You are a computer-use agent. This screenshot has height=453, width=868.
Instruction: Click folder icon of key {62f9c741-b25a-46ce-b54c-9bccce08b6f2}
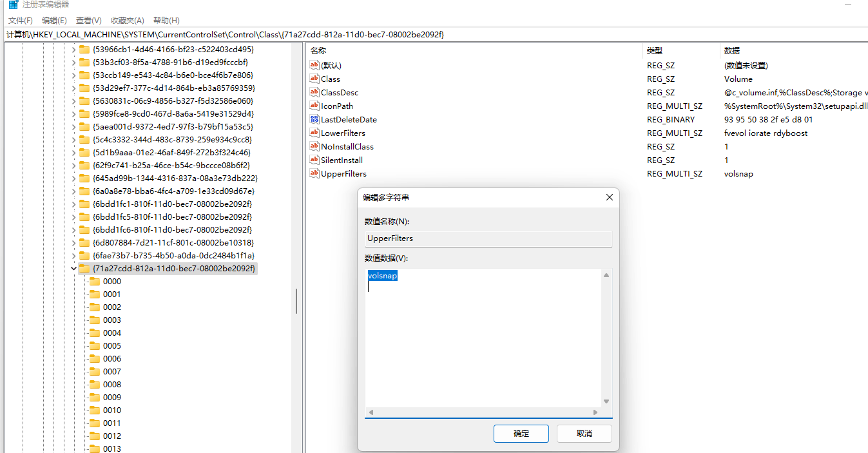click(x=84, y=166)
